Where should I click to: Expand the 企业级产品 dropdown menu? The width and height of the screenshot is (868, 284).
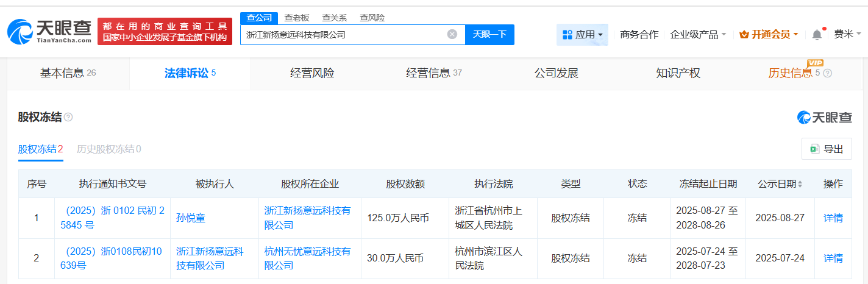[x=698, y=35]
